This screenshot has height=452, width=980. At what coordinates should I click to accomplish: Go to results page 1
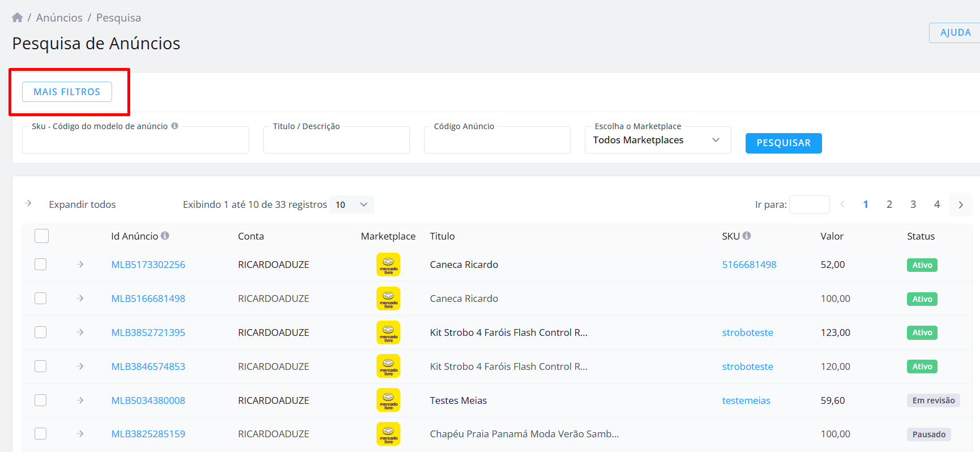pyautogui.click(x=866, y=204)
